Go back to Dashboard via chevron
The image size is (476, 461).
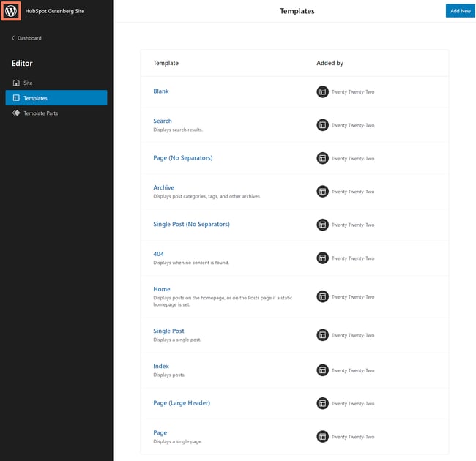pos(13,38)
